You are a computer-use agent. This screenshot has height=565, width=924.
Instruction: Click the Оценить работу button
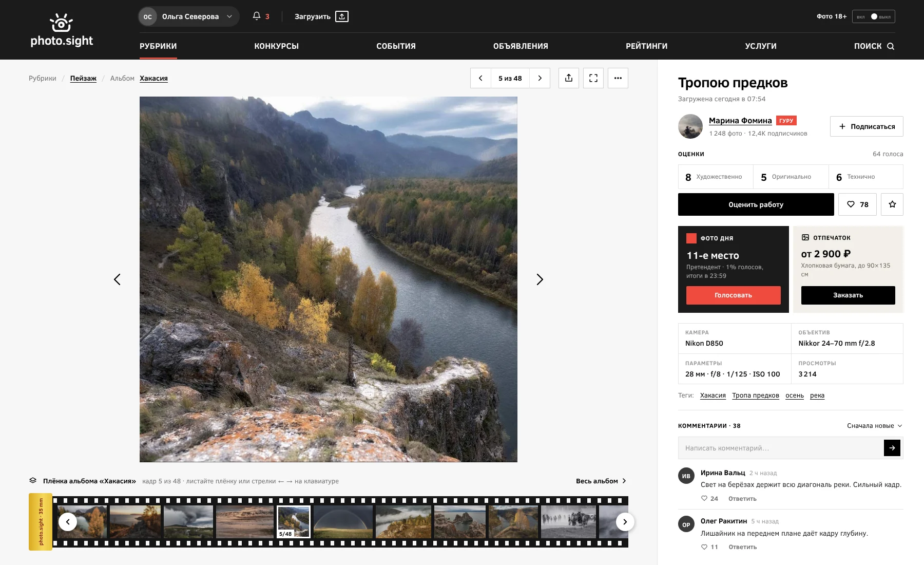pos(756,204)
